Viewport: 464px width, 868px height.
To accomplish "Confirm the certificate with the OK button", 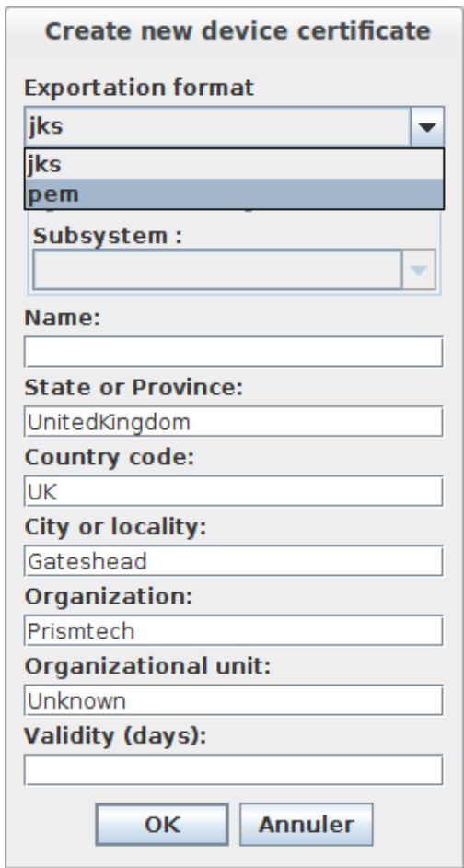I will [162, 825].
